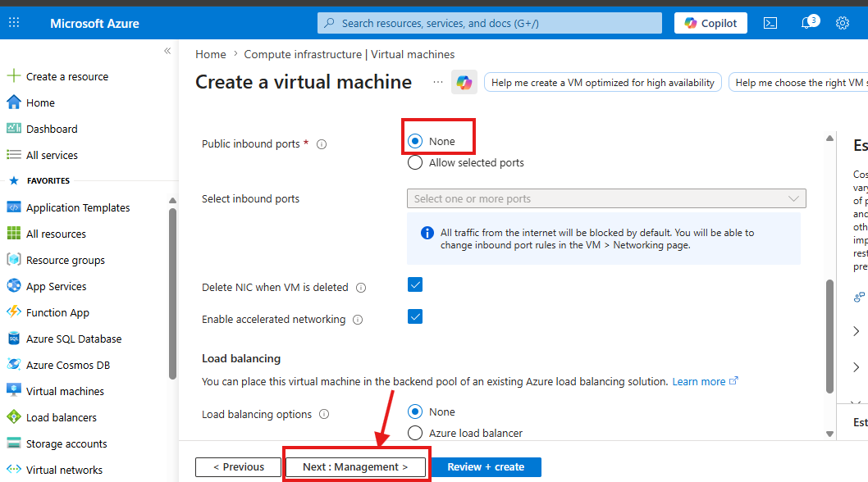Click the Resource groups cube icon
Image resolution: width=868 pixels, height=482 pixels.
coord(14,260)
